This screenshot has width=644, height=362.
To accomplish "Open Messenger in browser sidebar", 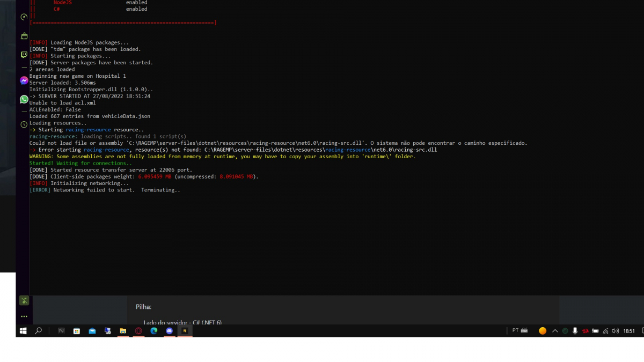I will point(24,80).
